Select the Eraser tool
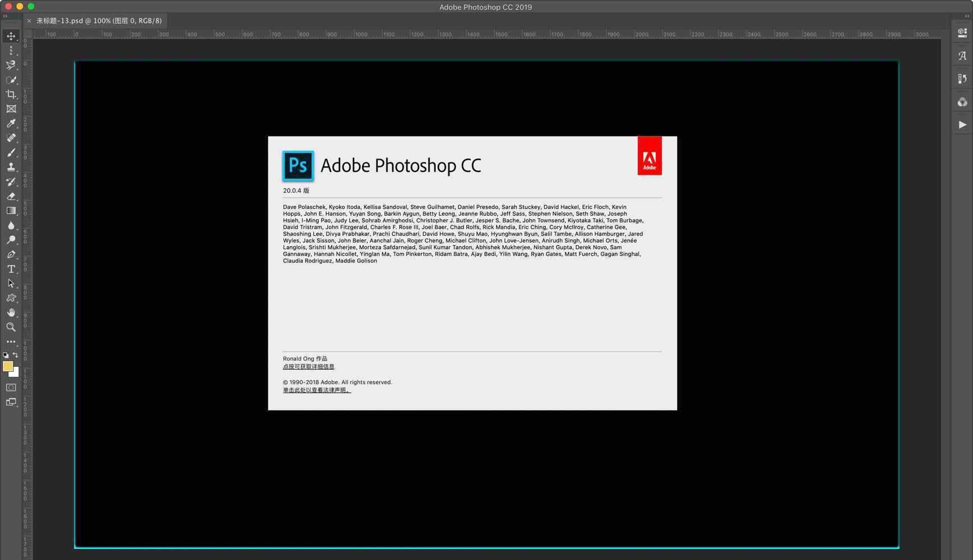The image size is (973, 560). [11, 197]
